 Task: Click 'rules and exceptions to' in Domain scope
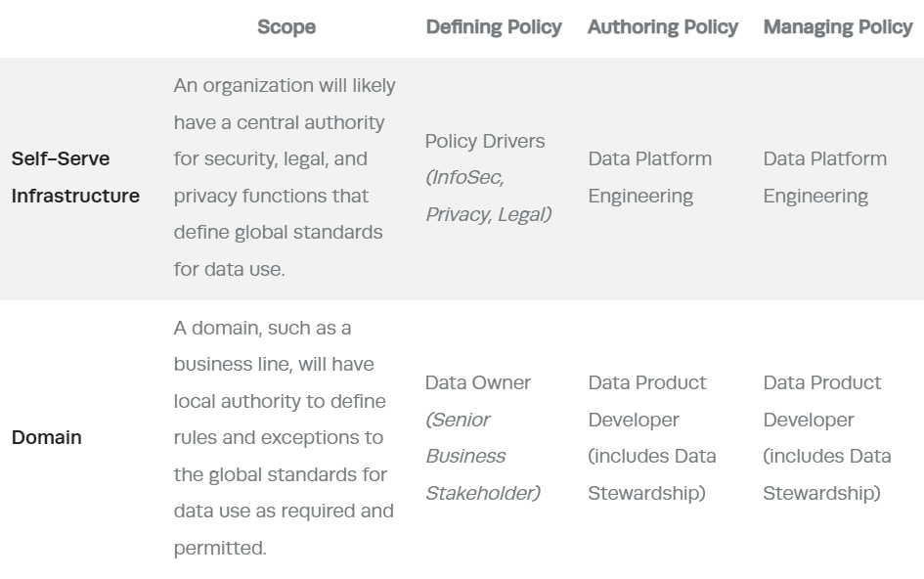click(279, 437)
